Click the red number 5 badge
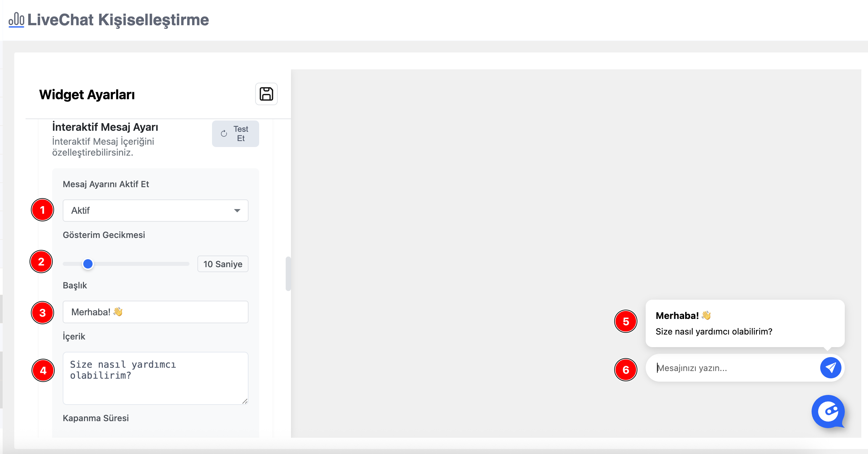 (625, 322)
